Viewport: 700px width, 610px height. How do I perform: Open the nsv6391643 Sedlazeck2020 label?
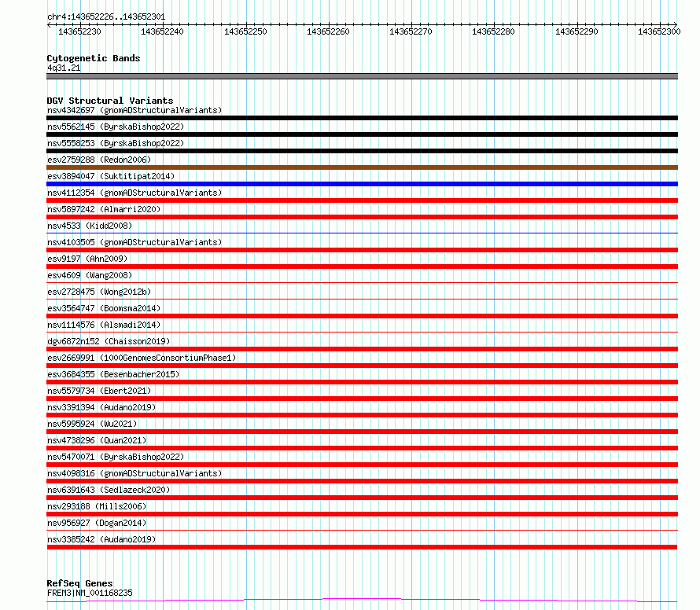[109, 490]
